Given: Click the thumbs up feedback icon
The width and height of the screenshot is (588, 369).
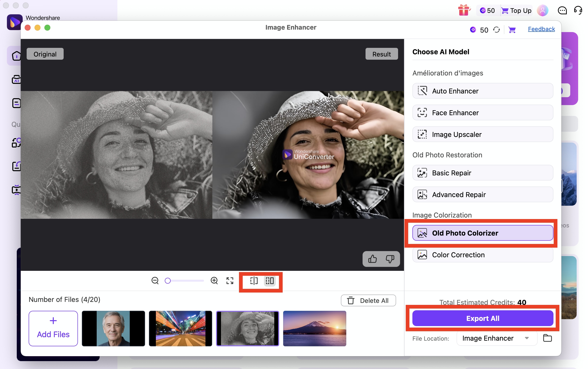Looking at the screenshot, I should [372, 259].
